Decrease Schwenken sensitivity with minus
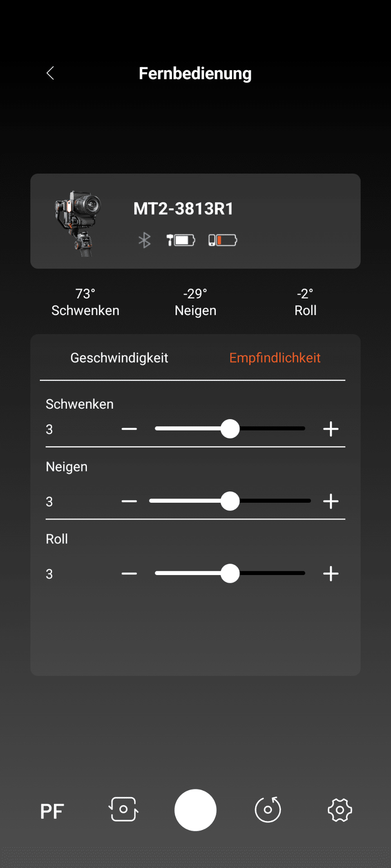391x868 pixels. (129, 429)
